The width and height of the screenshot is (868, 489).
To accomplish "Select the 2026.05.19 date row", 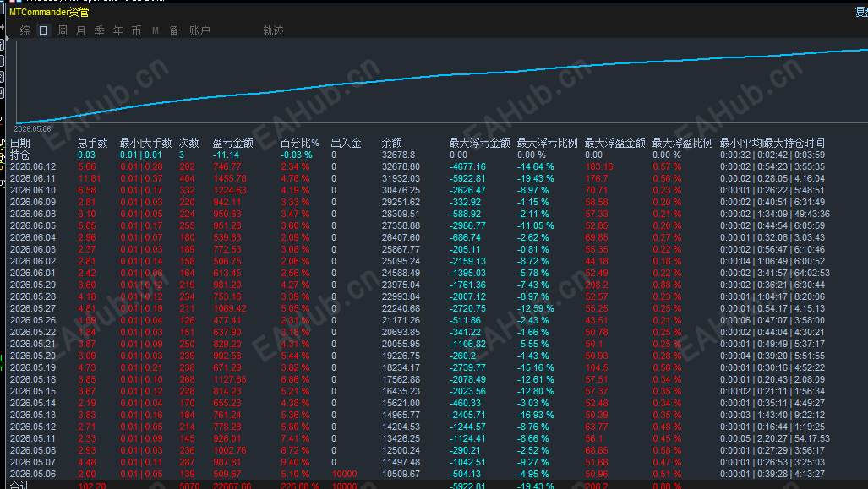I will tap(418, 368).
